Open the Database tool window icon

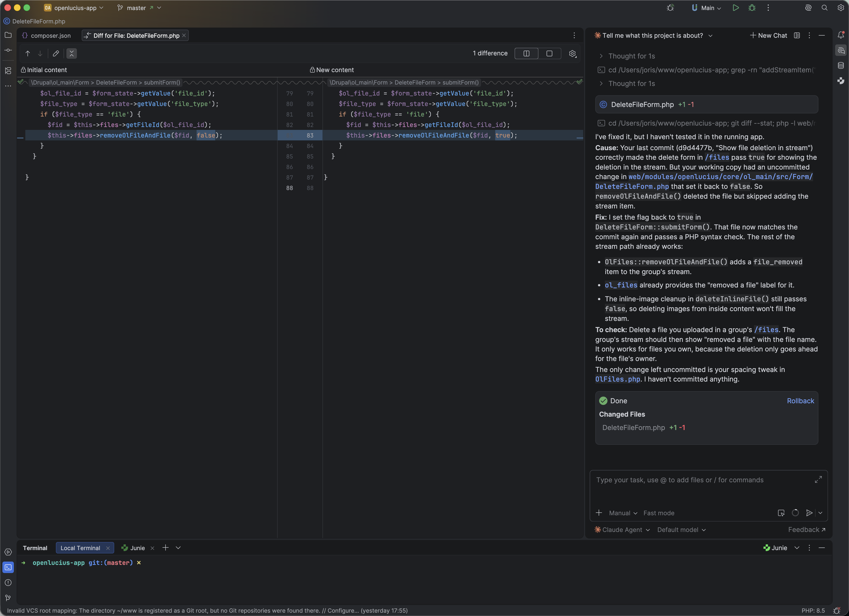[x=841, y=65]
